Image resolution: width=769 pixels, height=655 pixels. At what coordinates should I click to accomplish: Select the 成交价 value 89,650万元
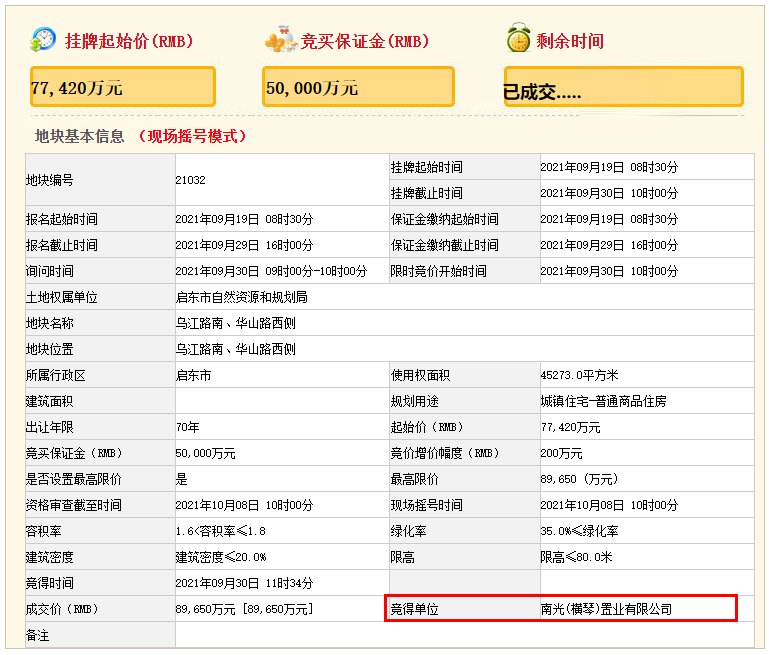coord(244,609)
